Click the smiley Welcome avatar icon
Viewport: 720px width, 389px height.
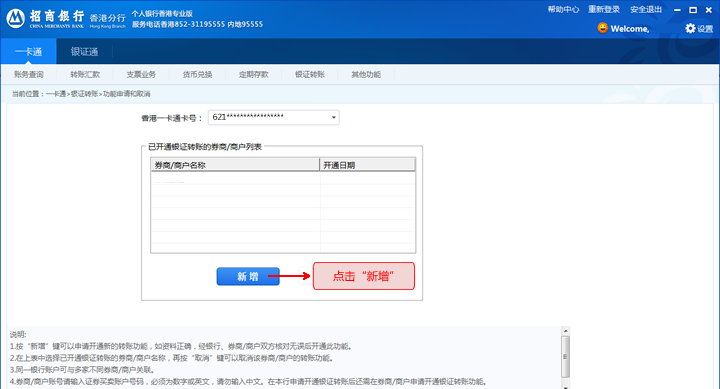click(x=602, y=28)
